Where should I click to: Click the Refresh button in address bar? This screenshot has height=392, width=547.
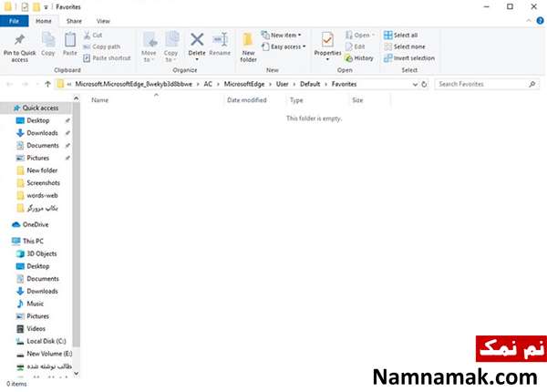(x=424, y=85)
